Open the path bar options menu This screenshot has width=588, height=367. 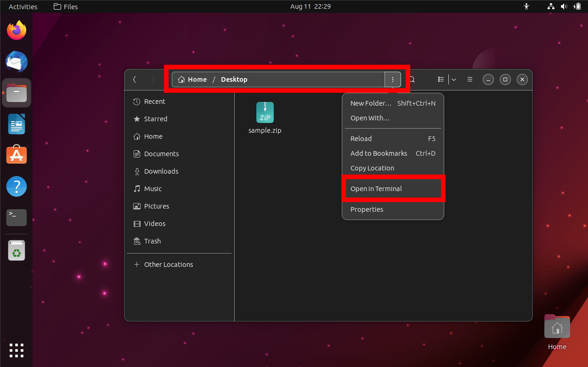(x=393, y=79)
